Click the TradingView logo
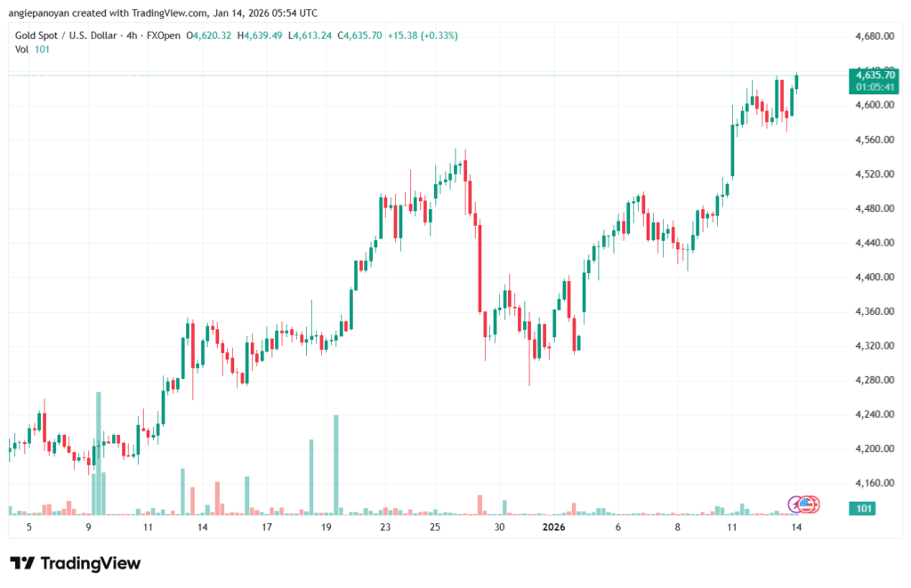Screen dimensions: 911x588 (75, 563)
